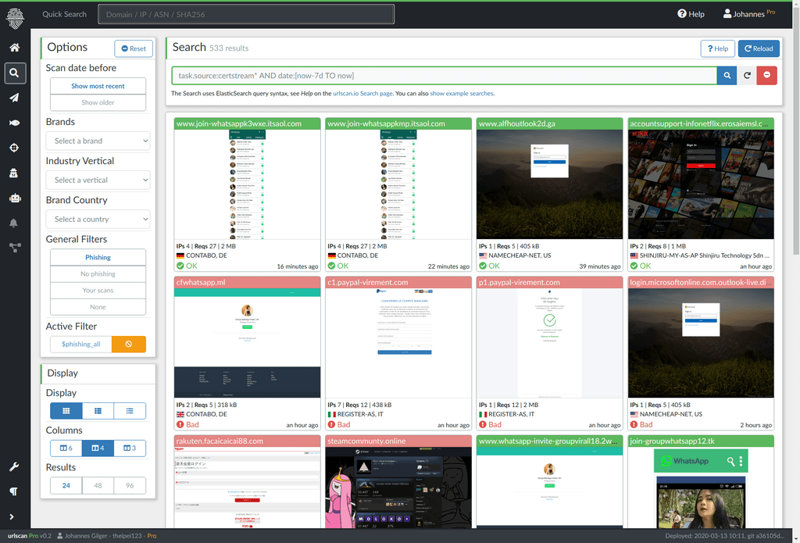Click into the ElasticSearch query field
The width and height of the screenshot is (800, 543).
(x=444, y=76)
